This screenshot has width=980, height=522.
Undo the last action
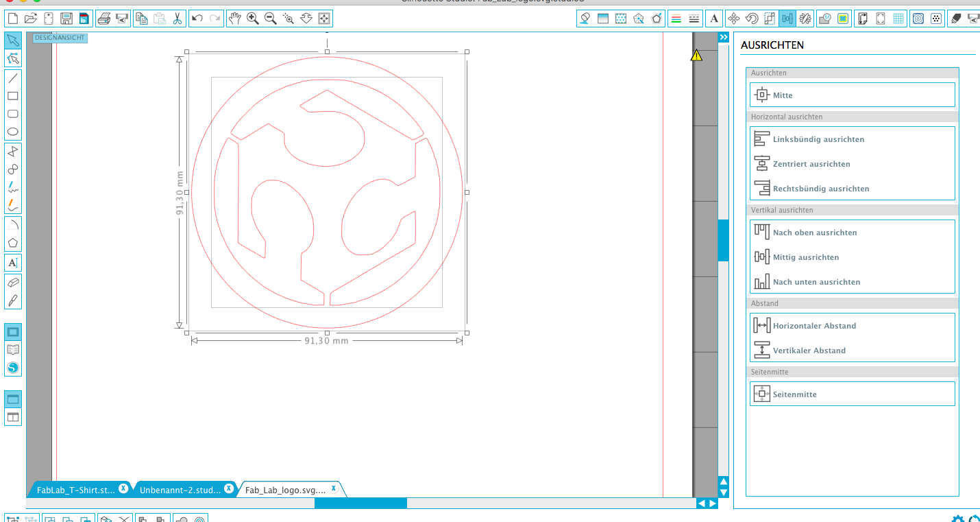(197, 19)
